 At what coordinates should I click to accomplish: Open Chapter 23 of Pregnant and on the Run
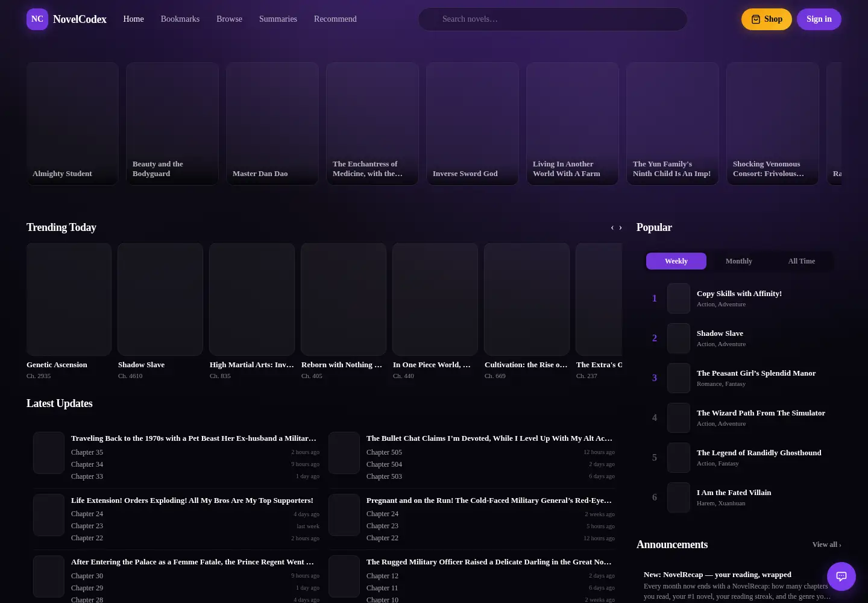point(382,526)
